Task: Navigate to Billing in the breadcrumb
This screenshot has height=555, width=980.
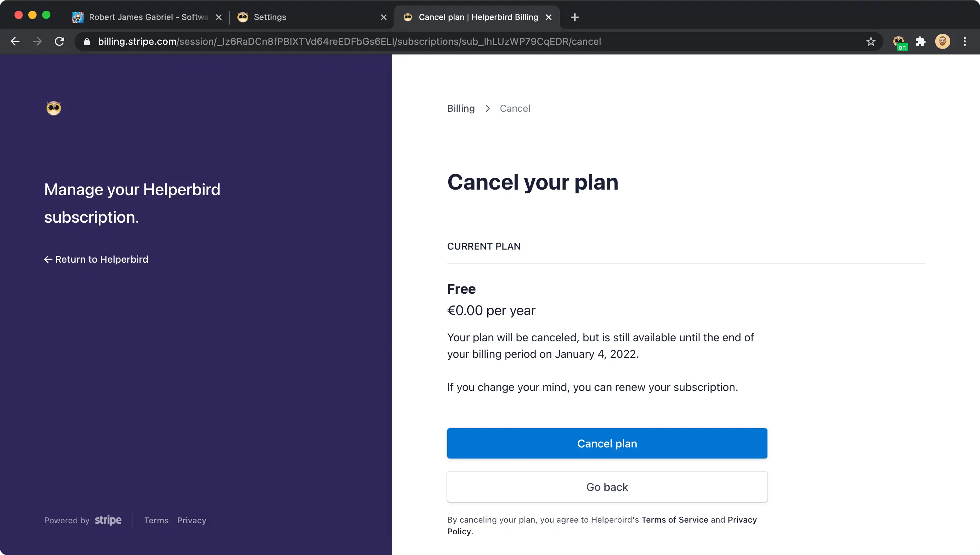Action: (x=461, y=108)
